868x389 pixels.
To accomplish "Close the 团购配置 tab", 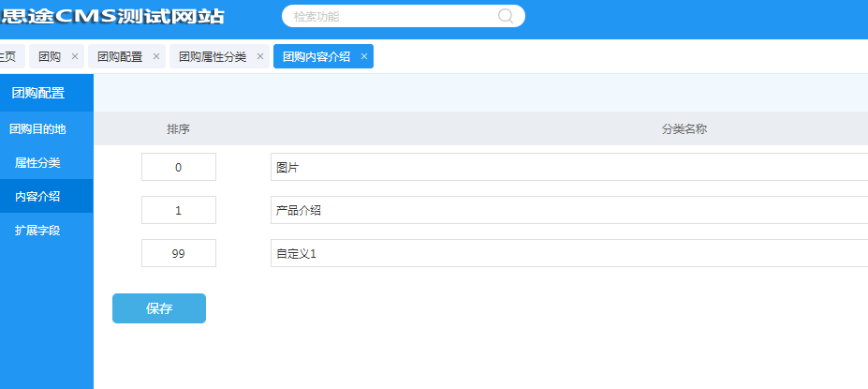I will pyautogui.click(x=156, y=57).
